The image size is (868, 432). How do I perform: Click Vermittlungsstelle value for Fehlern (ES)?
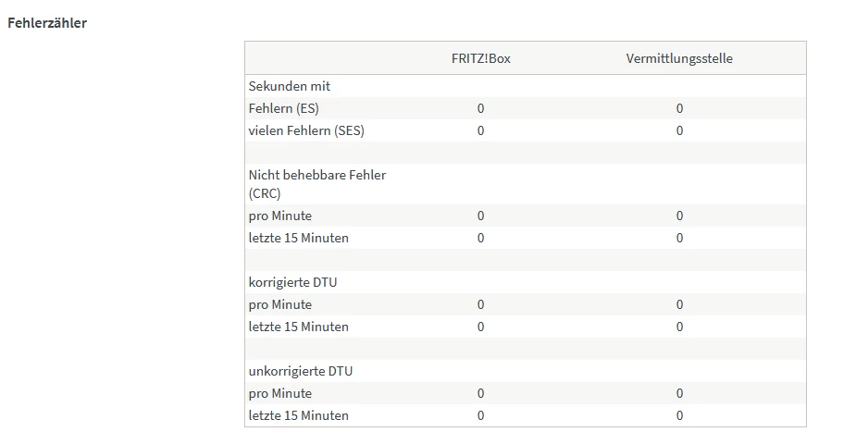click(x=679, y=108)
